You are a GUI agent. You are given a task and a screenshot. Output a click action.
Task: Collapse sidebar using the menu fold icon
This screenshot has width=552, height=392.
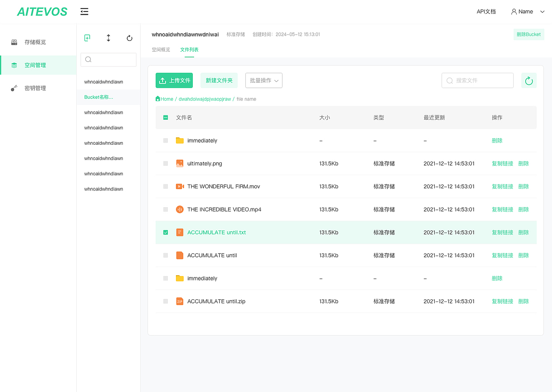click(x=85, y=12)
